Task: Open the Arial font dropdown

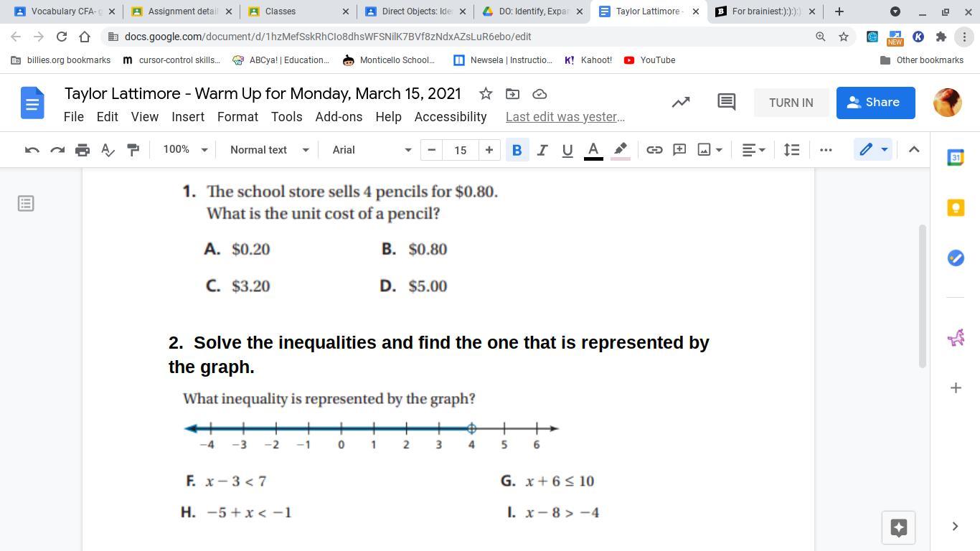Action: pos(372,150)
